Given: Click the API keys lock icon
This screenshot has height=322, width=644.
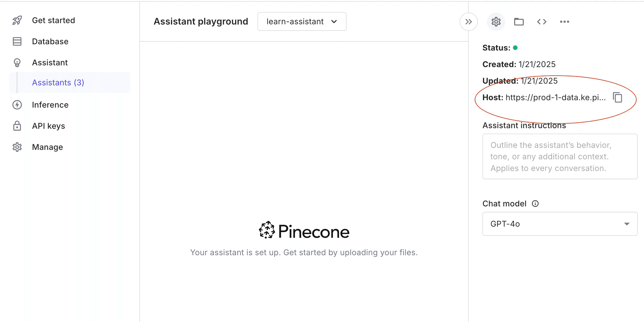Looking at the screenshot, I should (17, 126).
